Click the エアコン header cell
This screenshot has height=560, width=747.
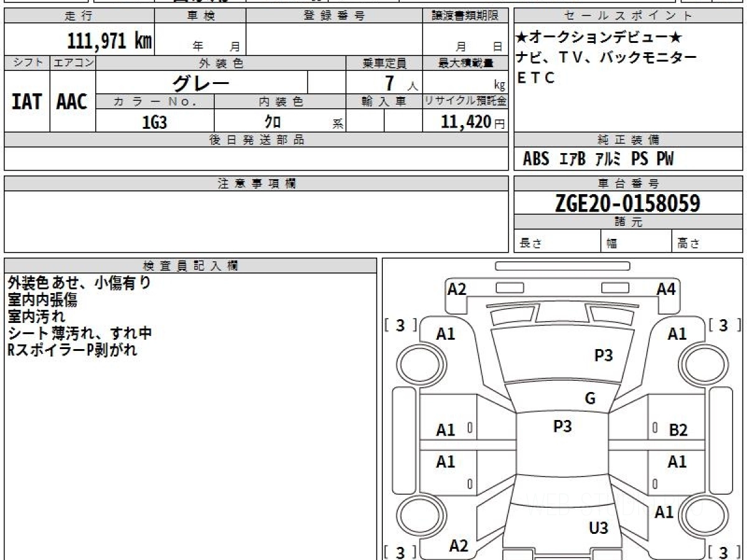coord(73,63)
